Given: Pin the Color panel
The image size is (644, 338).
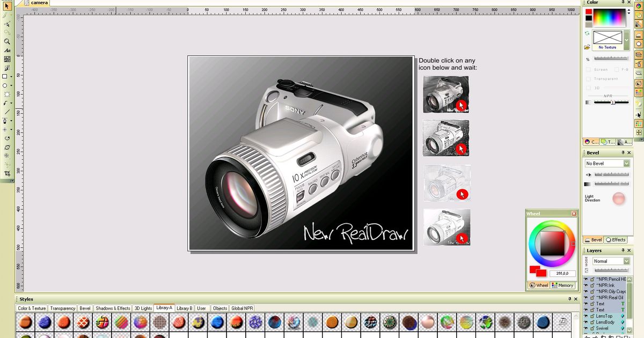Looking at the screenshot, I should pyautogui.click(x=623, y=3).
